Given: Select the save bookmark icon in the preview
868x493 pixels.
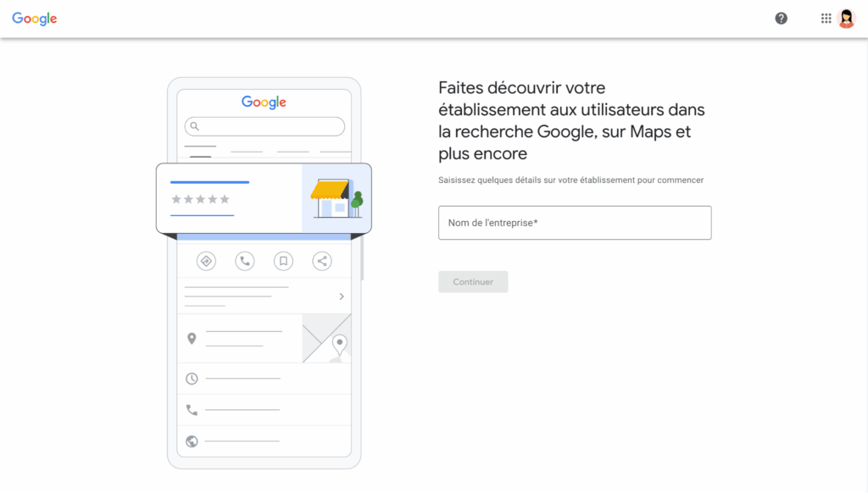Looking at the screenshot, I should [x=283, y=261].
